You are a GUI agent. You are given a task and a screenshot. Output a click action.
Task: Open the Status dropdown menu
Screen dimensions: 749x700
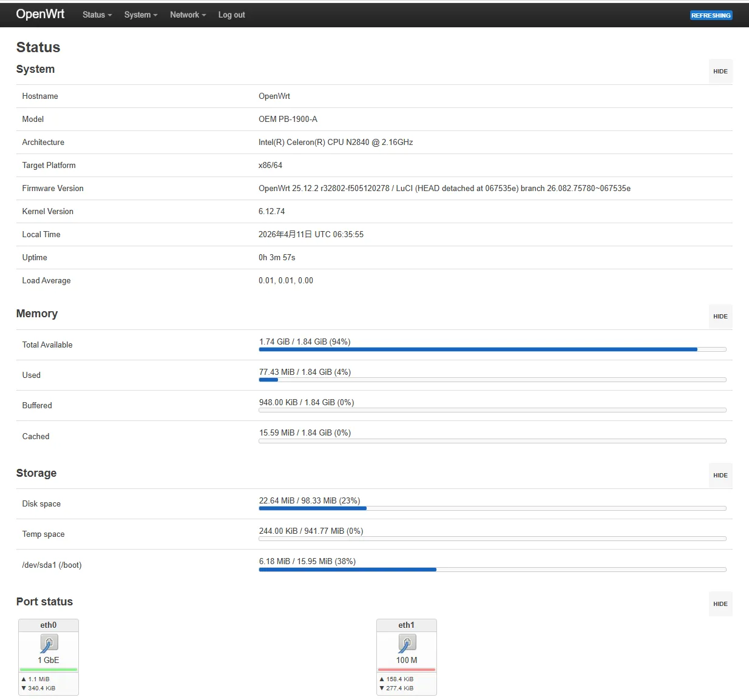[96, 15]
